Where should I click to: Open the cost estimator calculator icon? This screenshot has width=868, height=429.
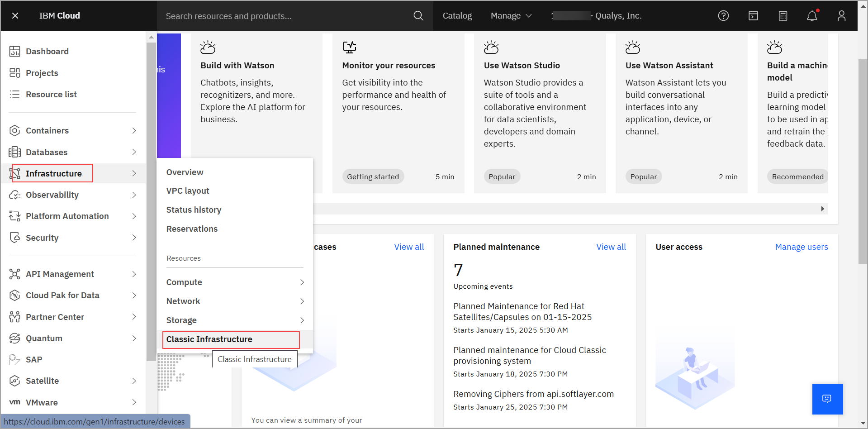coord(783,16)
